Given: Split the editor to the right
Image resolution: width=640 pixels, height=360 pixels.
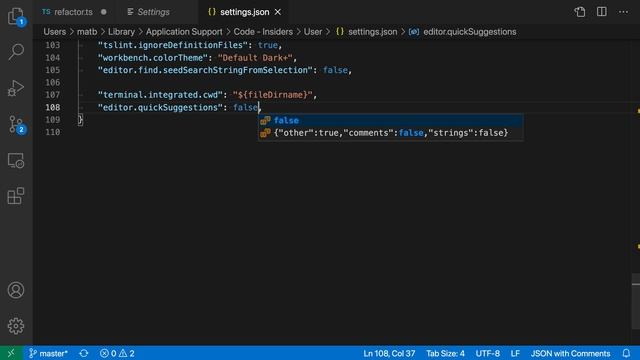Looking at the screenshot, I should 602,12.
